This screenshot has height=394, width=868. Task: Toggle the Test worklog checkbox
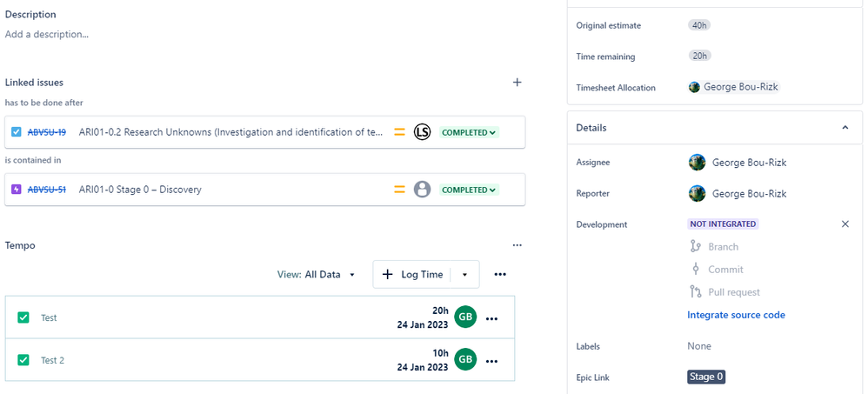[23, 317]
